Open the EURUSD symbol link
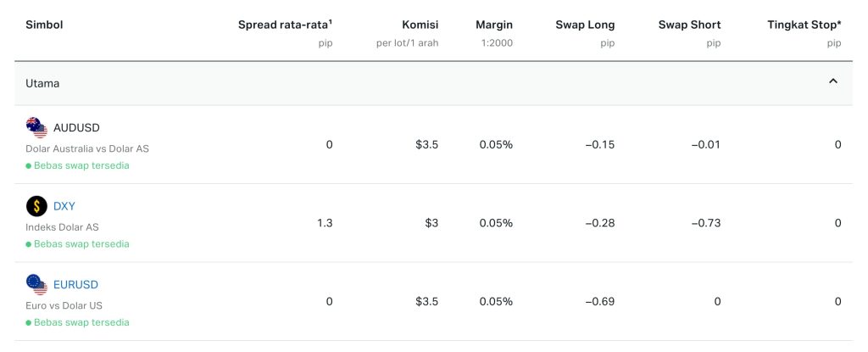868x352 pixels. point(75,284)
